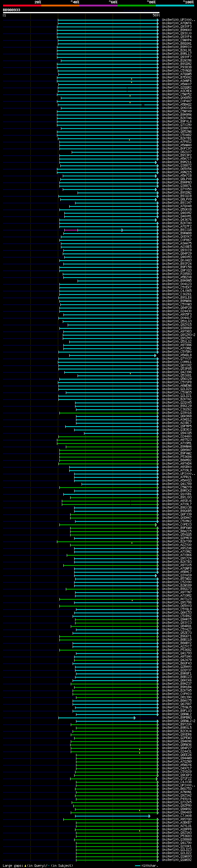Click label UniRef100_Q38868
This screenshot has width=197, height=868.
(177, 839)
